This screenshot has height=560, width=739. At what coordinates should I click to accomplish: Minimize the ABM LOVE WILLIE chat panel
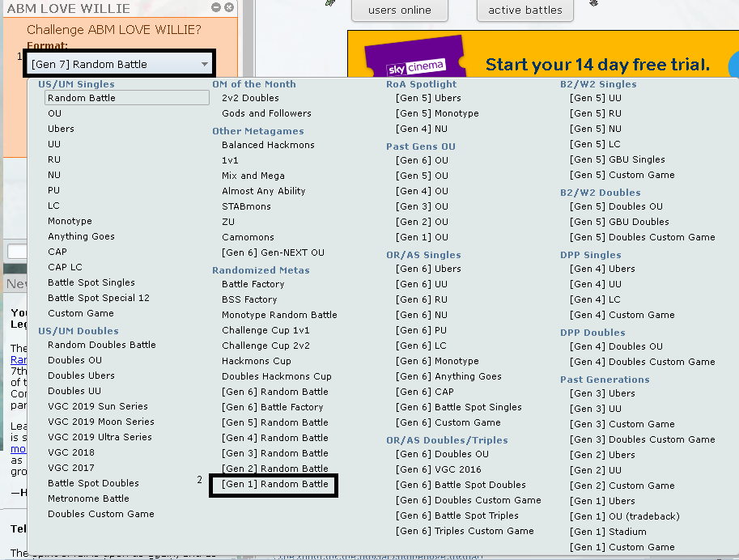(216, 7)
